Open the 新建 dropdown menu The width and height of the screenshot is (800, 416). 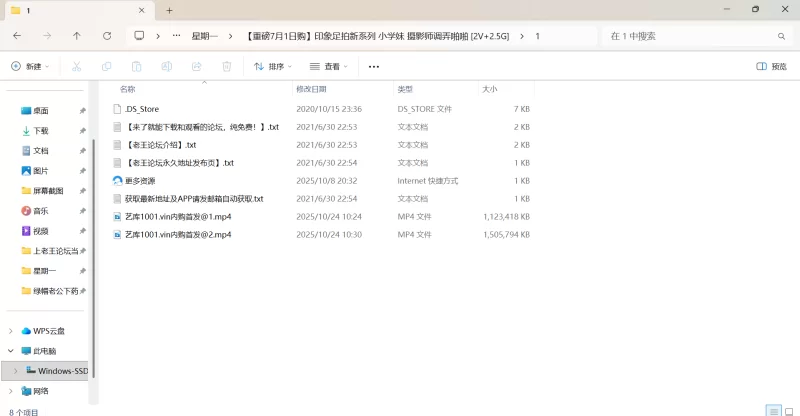click(x=30, y=67)
